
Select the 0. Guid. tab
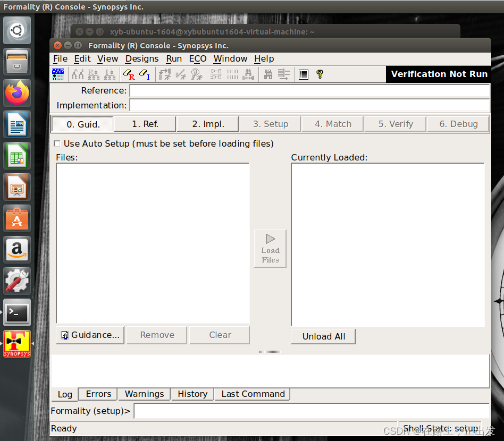tap(83, 124)
